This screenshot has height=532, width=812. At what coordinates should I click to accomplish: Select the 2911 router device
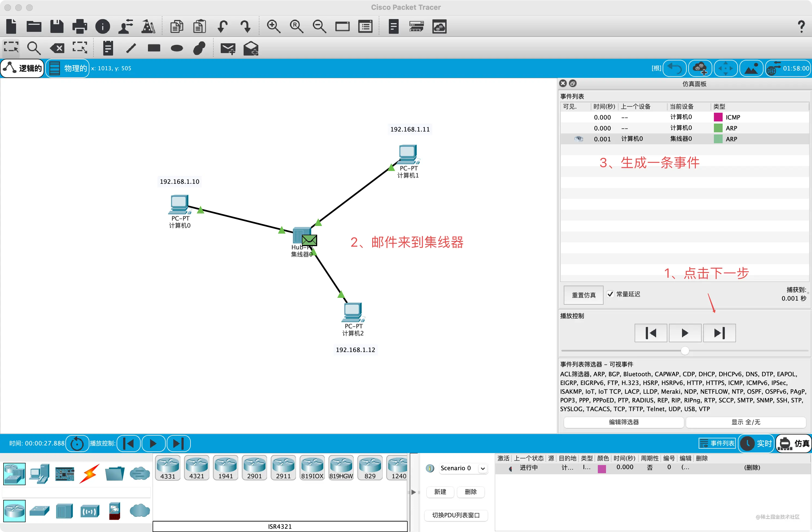[283, 468]
